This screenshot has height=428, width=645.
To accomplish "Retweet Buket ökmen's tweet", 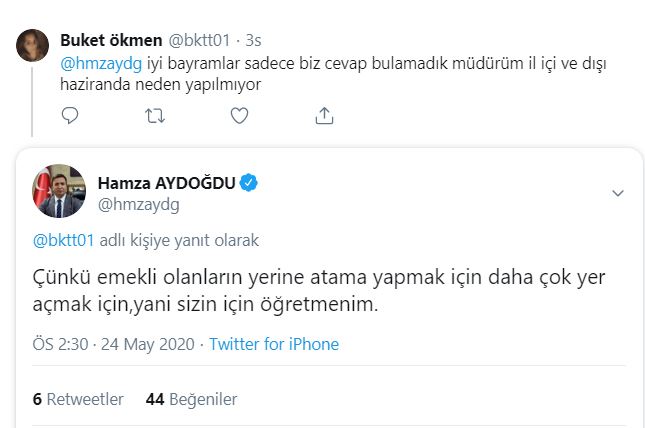I will point(155,117).
